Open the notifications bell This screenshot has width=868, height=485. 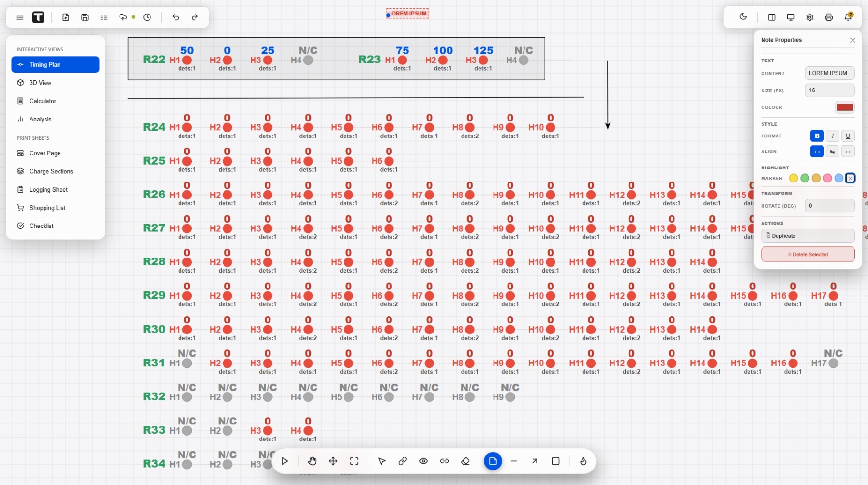tap(848, 17)
